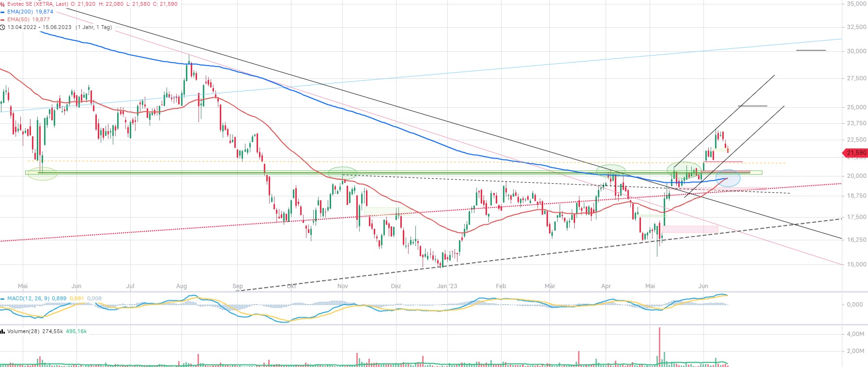Open the EMA(50) indicator settings label
The width and height of the screenshot is (868, 367).
pos(18,20)
